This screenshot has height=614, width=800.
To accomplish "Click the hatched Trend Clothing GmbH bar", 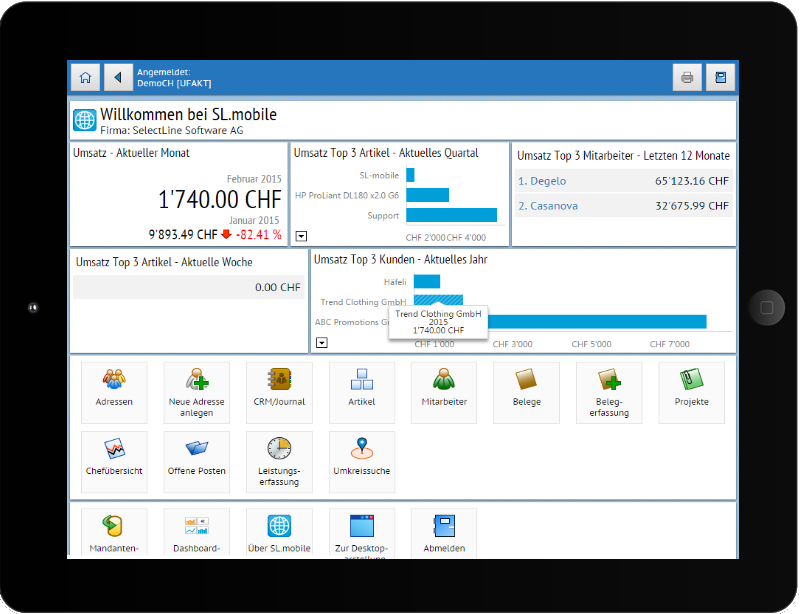I will point(438,300).
